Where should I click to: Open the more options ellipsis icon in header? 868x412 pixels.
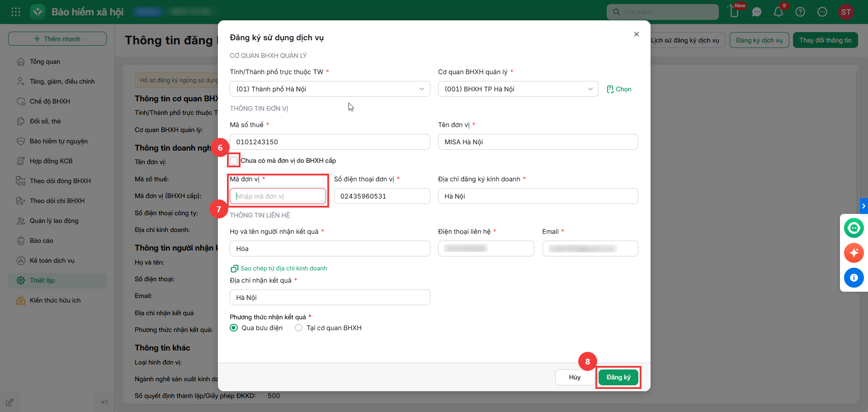coord(822,12)
